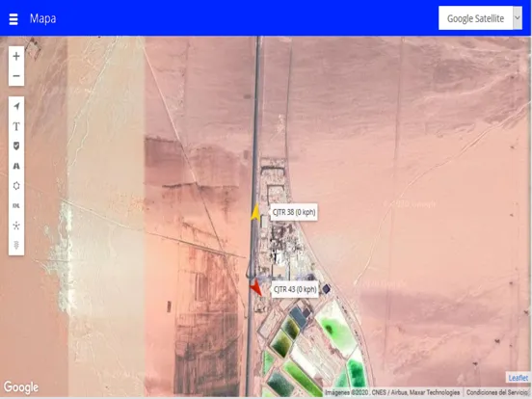532x399 pixels.
Task: Zoom out with the minus button
Action: 16,76
